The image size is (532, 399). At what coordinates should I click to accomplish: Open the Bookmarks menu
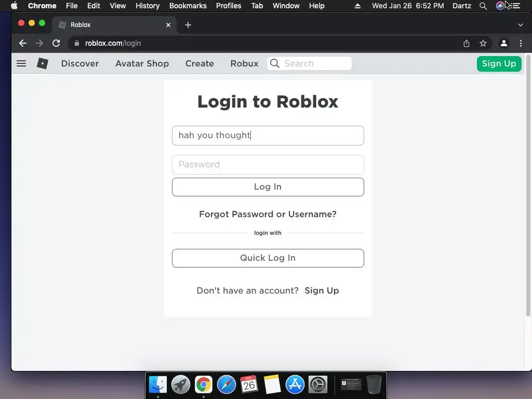(x=188, y=6)
